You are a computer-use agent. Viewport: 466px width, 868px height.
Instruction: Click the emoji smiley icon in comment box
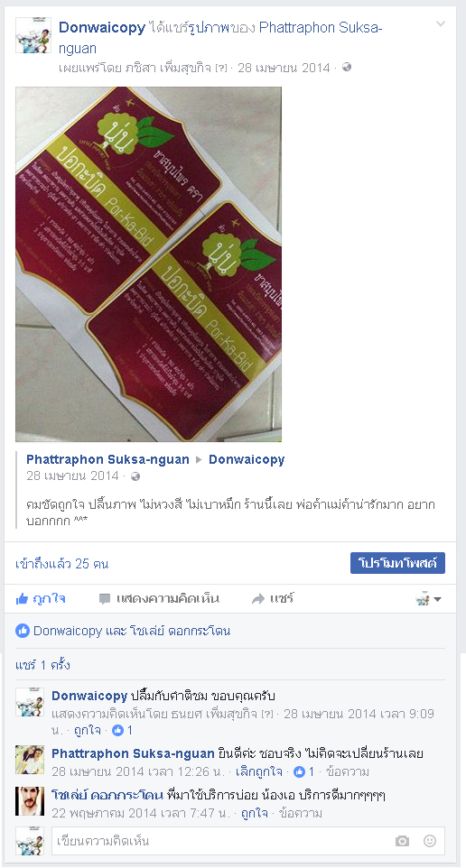tap(430, 841)
